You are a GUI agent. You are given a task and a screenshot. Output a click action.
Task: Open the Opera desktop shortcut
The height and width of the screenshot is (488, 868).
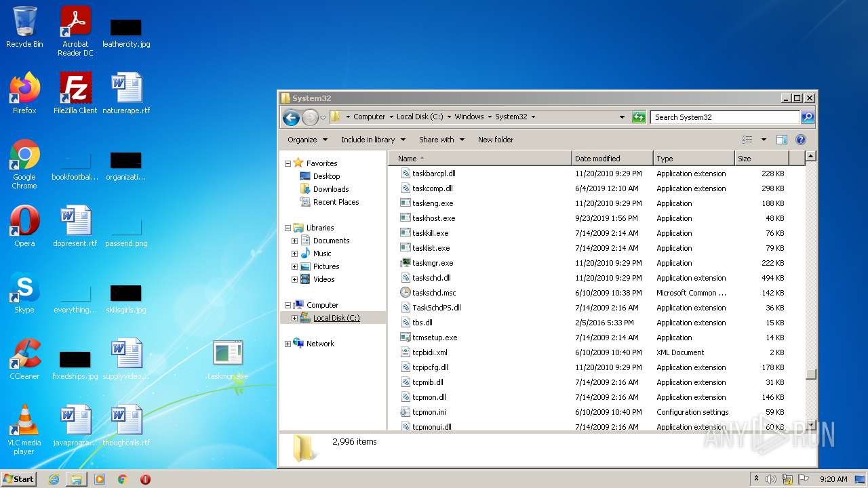tap(24, 226)
